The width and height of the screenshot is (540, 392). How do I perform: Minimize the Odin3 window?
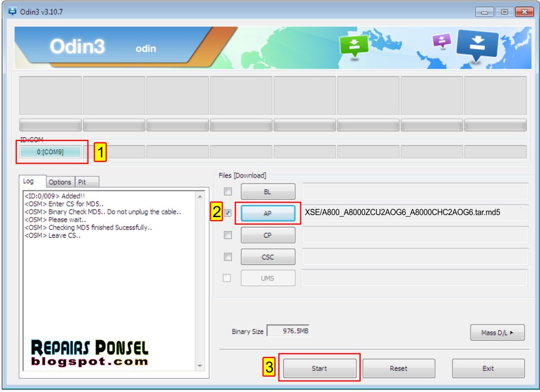point(484,12)
